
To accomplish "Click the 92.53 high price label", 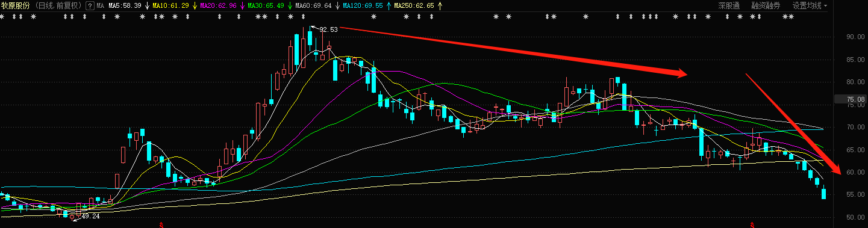I will 328,29.
